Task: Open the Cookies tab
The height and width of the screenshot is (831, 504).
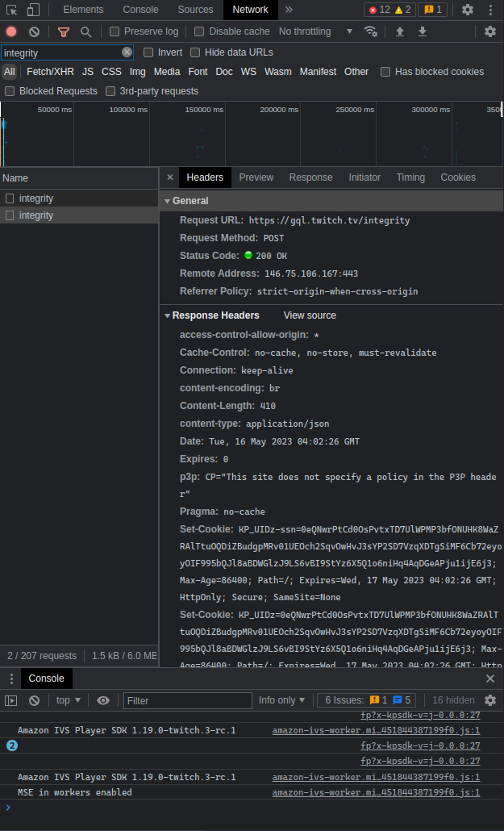Action: click(x=458, y=177)
